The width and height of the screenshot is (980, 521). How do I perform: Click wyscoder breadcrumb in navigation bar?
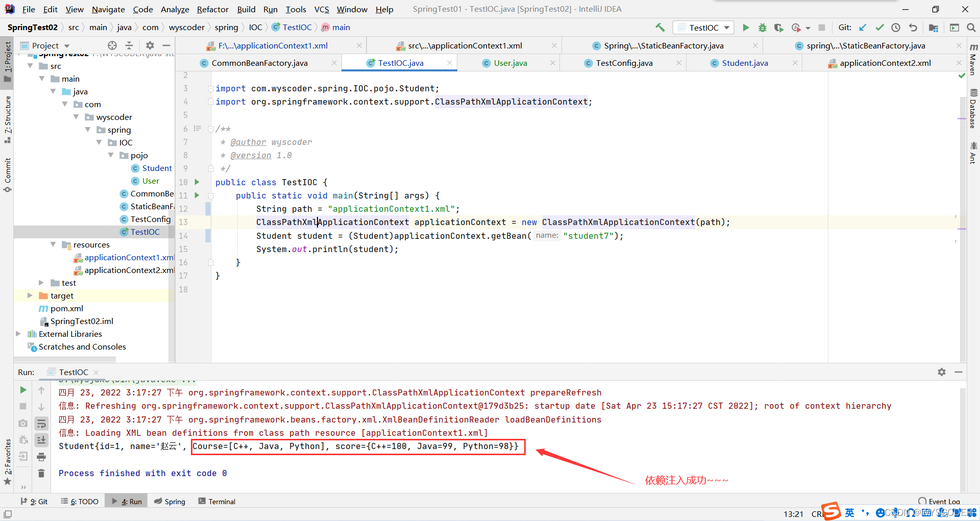pyautogui.click(x=187, y=28)
